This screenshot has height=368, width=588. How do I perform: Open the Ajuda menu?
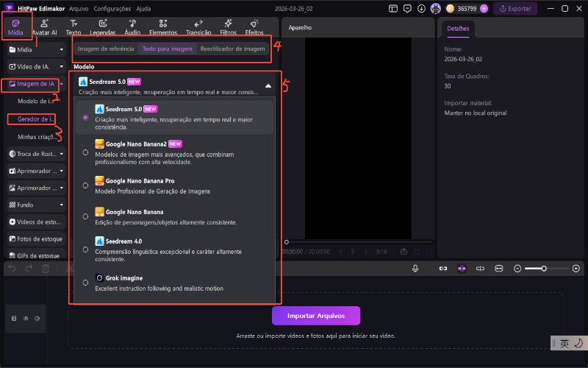click(x=143, y=8)
